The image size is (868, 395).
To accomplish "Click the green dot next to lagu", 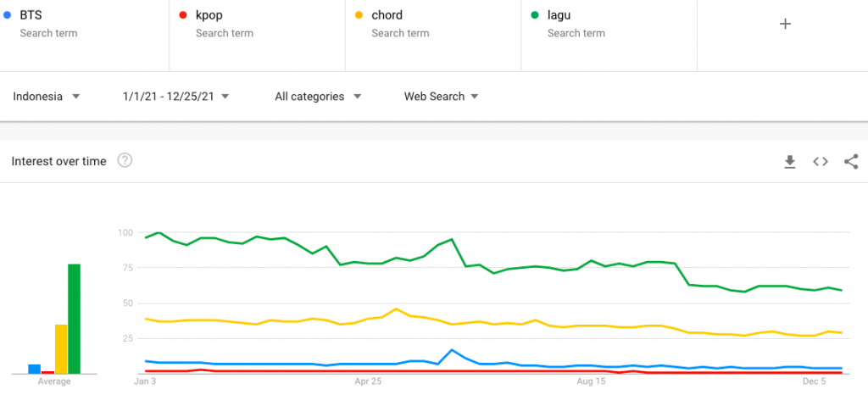I will click(535, 14).
